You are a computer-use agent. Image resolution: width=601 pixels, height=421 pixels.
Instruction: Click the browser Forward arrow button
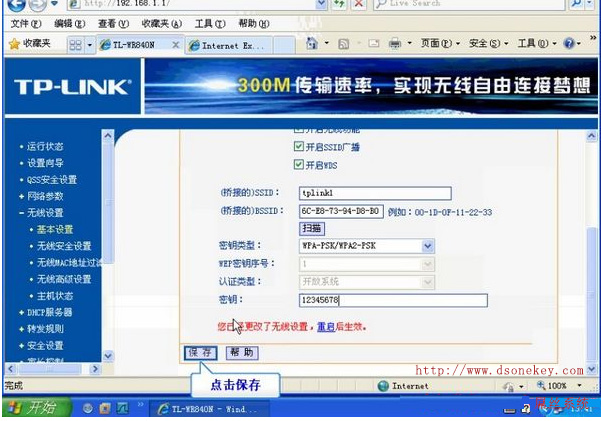point(37,4)
